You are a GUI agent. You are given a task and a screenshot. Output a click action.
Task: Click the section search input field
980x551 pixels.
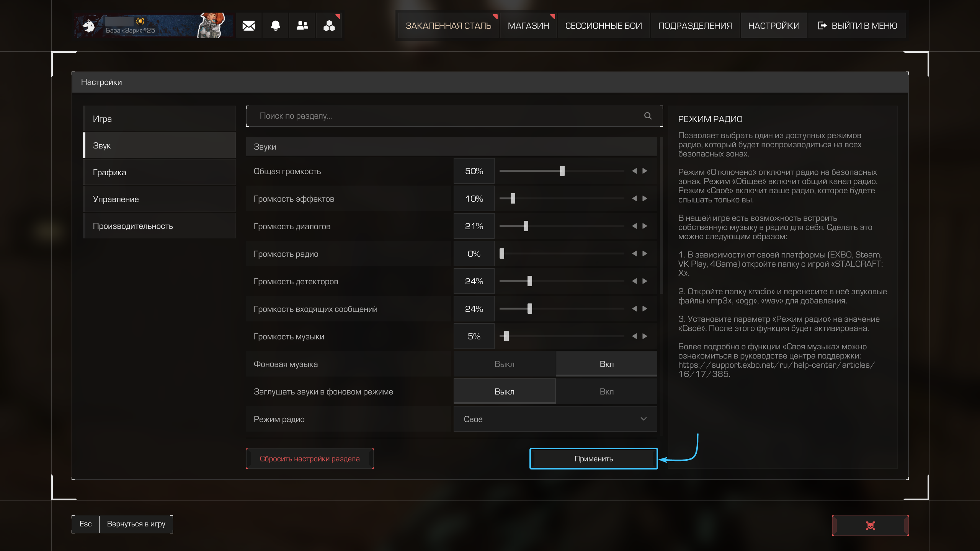(x=444, y=116)
